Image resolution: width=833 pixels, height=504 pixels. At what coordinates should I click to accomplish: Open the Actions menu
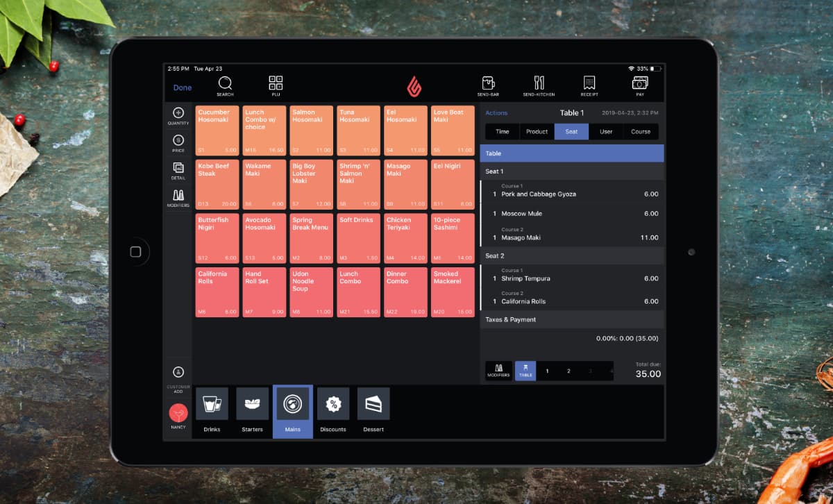(x=496, y=113)
